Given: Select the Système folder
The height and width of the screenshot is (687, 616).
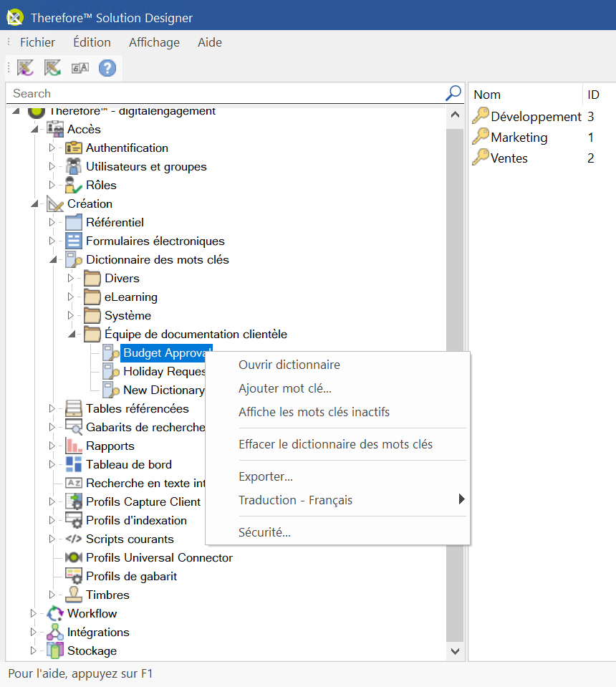Looking at the screenshot, I should 128,315.
